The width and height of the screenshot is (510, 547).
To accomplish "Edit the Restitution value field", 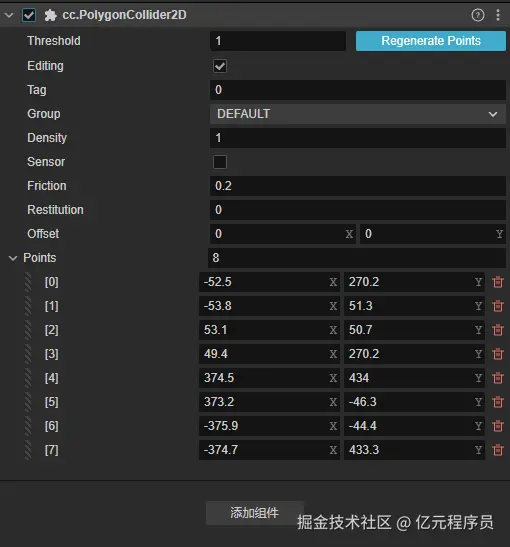I will [x=358, y=210].
